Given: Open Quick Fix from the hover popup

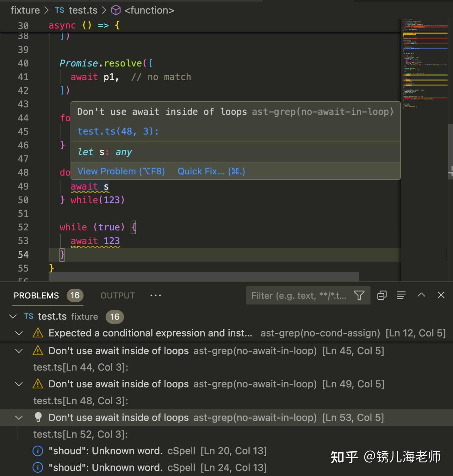Looking at the screenshot, I should click(x=211, y=171).
